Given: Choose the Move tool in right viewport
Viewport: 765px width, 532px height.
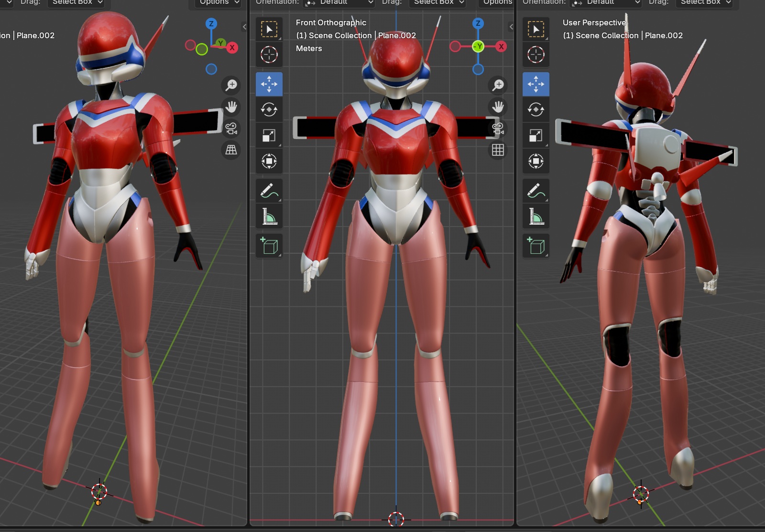Looking at the screenshot, I should pos(536,84).
